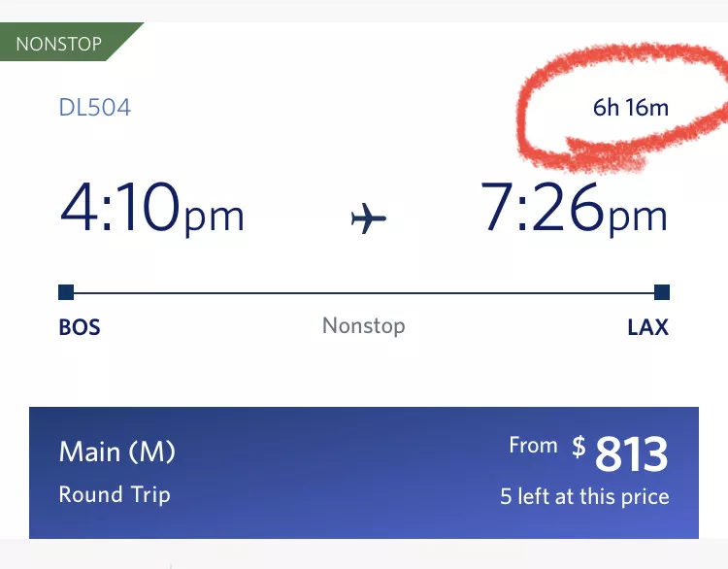Screen dimensions: 728x569
Task: Click the square origin marker above BOS
Action: click(66, 292)
